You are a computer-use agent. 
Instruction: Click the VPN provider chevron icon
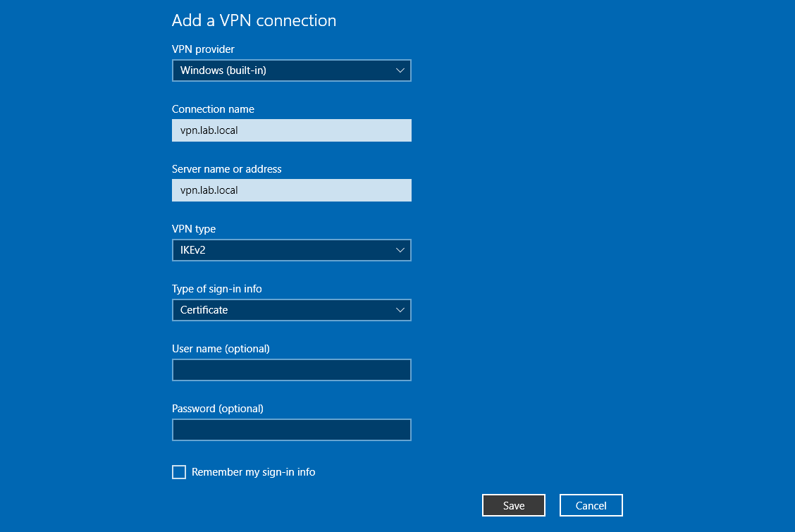point(400,70)
